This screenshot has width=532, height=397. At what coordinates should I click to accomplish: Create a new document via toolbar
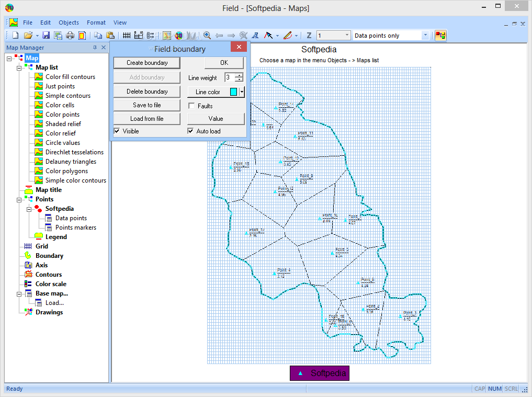point(16,35)
